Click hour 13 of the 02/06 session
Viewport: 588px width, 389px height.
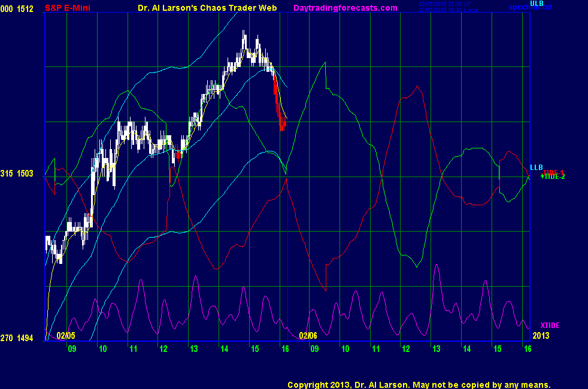437,349
